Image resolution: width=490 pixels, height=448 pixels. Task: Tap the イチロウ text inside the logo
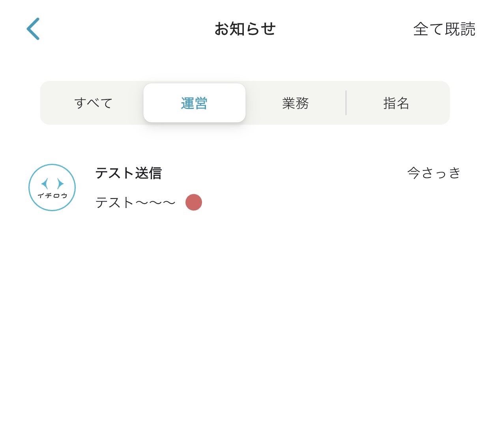pyautogui.click(x=52, y=195)
